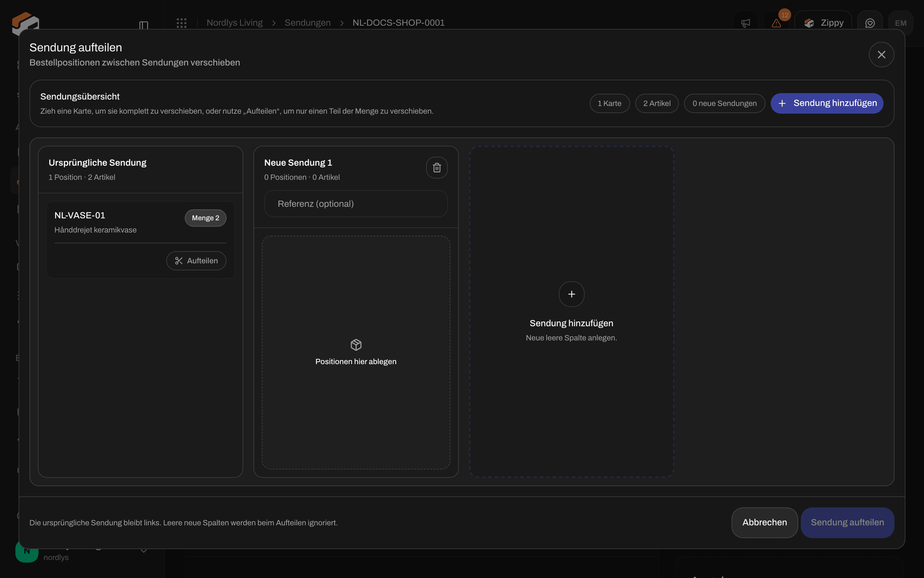Delete Neue Sendung 1 with trash icon

tap(437, 167)
